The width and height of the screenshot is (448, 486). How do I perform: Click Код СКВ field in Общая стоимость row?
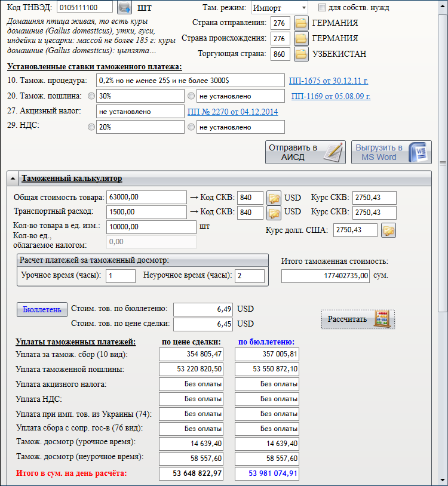250,198
